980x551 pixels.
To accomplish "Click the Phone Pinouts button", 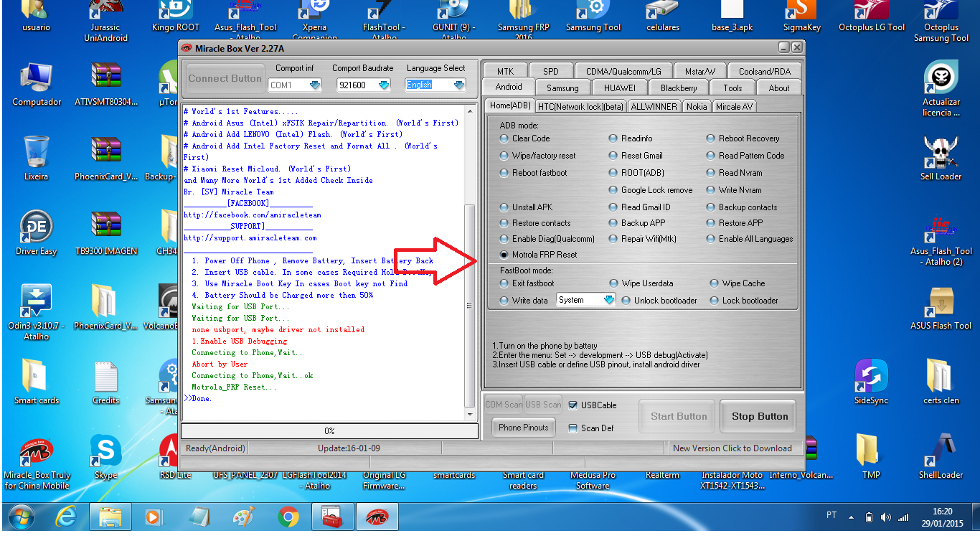I will point(523,428).
